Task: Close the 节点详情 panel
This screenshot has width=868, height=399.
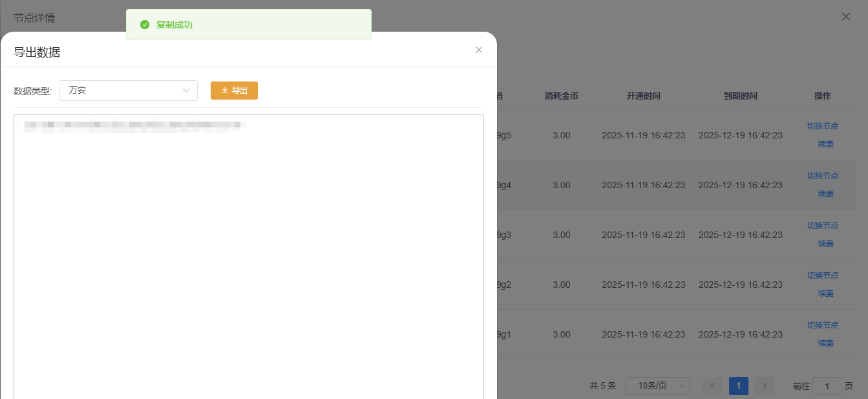Action: click(845, 17)
